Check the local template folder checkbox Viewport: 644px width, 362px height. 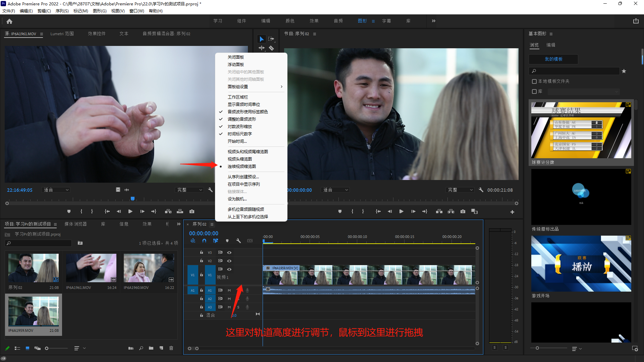534,81
